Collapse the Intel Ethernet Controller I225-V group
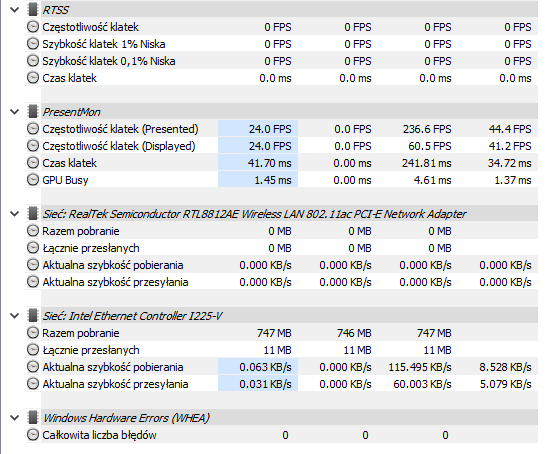This screenshot has width=549, height=454. [x=14, y=316]
